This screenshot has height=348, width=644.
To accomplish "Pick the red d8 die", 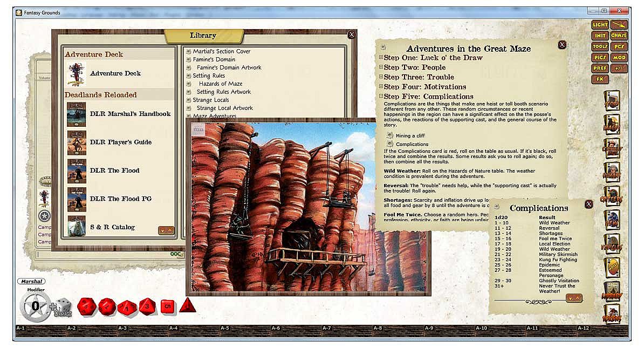I will (x=147, y=306).
